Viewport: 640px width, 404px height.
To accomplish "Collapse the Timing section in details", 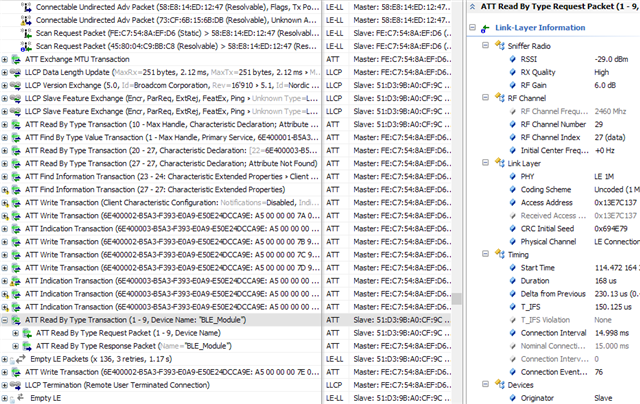I will pos(485,253).
